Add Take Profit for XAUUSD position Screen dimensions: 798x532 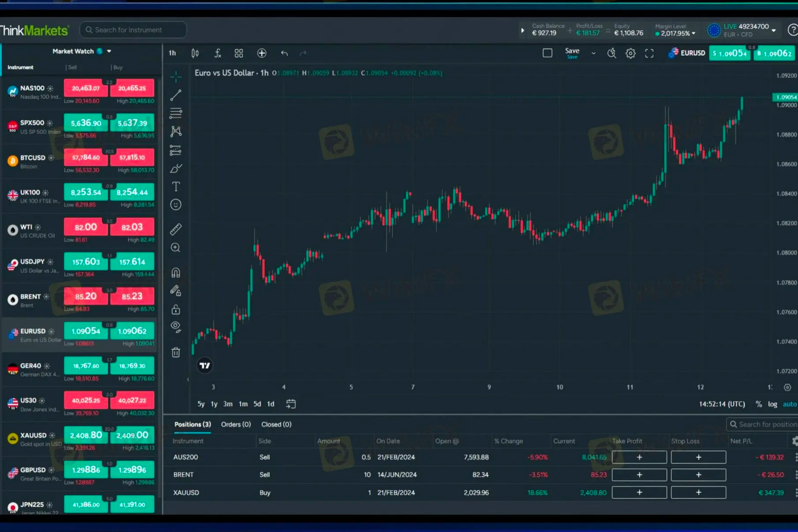(x=639, y=493)
